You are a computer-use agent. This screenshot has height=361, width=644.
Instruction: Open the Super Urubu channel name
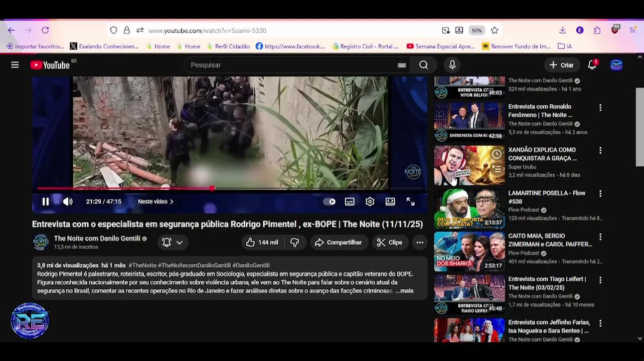tap(522, 166)
